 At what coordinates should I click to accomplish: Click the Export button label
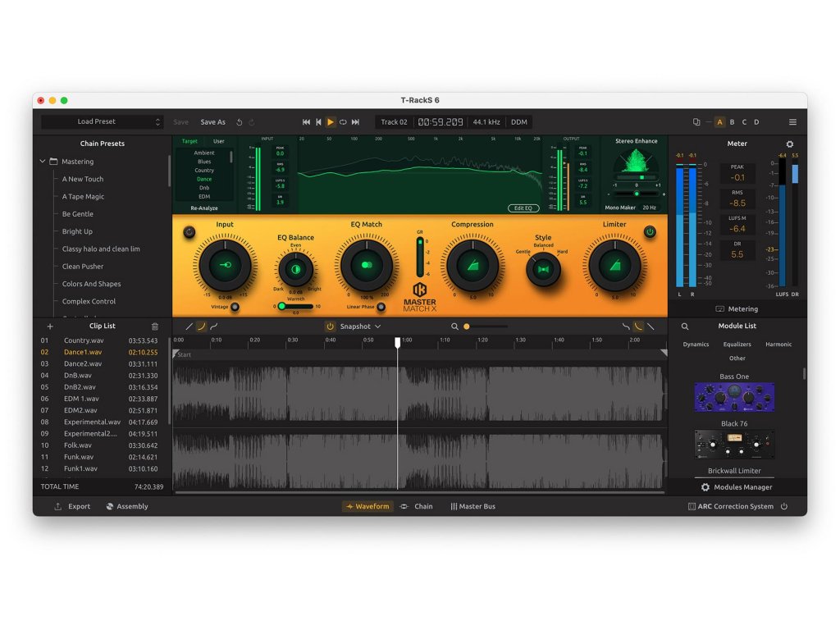point(80,506)
